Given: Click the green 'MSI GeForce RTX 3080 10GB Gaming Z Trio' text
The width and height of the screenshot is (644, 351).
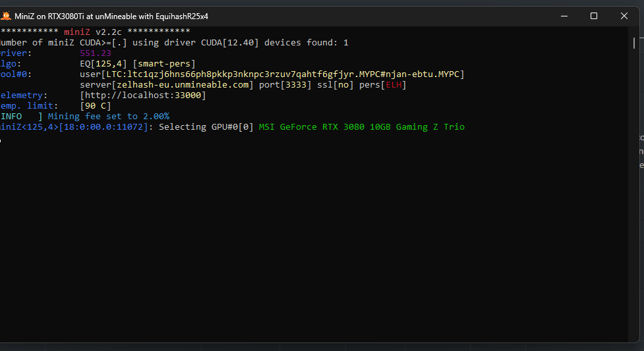Looking at the screenshot, I should [361, 127].
